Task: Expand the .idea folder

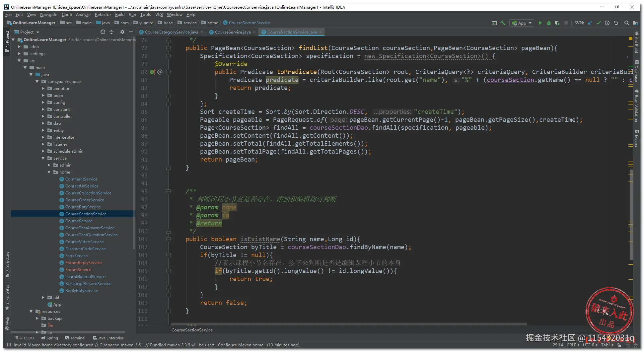Action: pos(20,47)
